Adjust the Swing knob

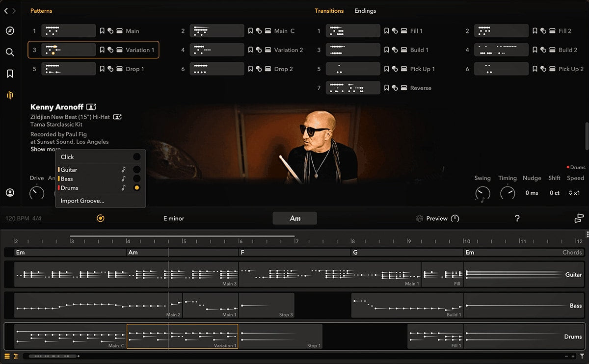coord(482,193)
